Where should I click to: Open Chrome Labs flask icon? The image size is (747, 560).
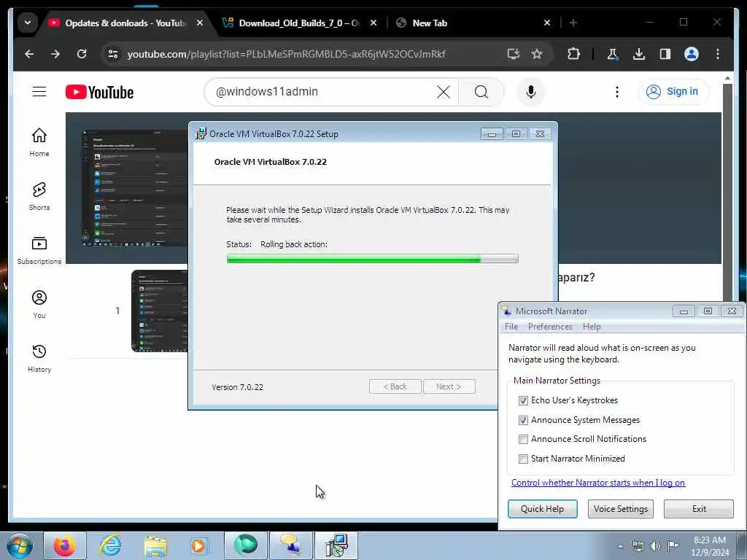click(x=613, y=54)
